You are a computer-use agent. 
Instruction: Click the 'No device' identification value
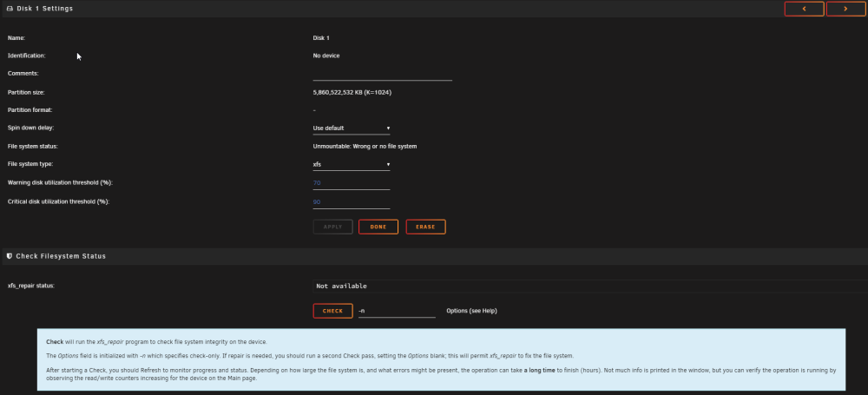[326, 56]
